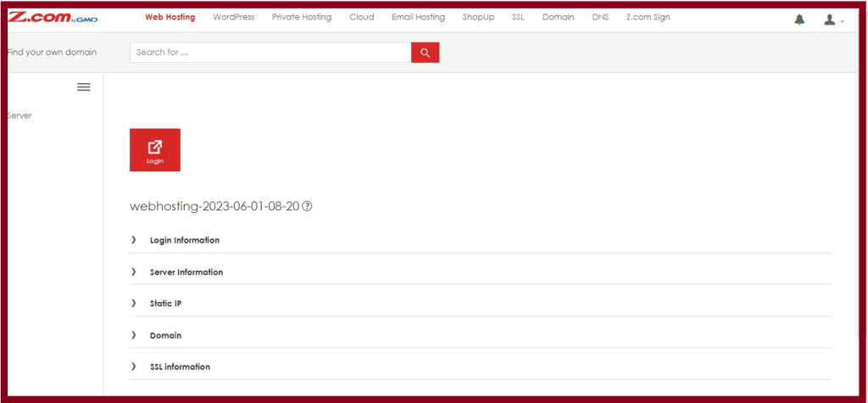Viewport: 868px width, 403px height.
Task: Click the 'SSL information' label
Action: [x=180, y=367]
